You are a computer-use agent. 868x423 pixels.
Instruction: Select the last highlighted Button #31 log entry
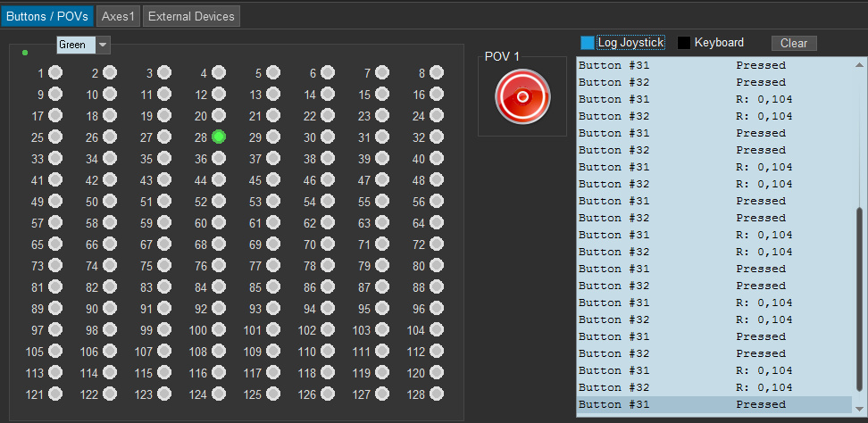point(713,404)
